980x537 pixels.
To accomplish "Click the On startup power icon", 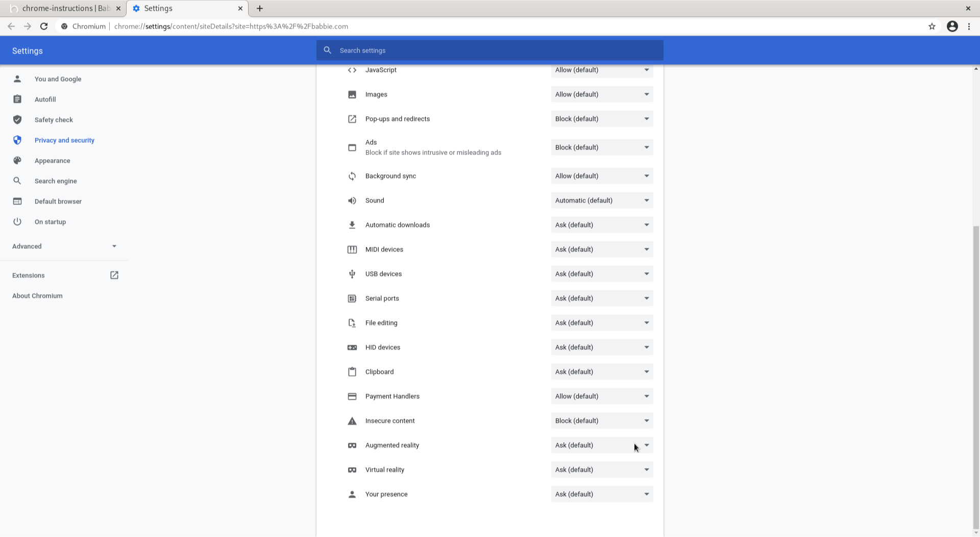I will point(17,222).
